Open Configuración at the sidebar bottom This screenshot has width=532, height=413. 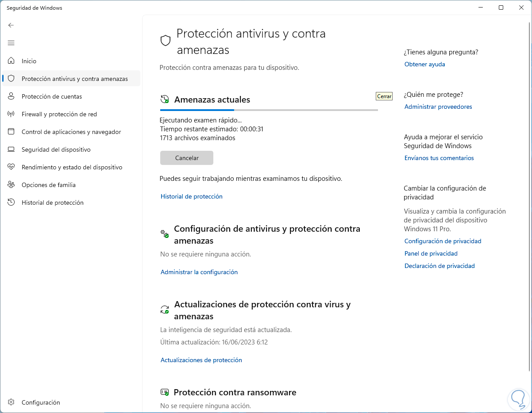tap(40, 402)
